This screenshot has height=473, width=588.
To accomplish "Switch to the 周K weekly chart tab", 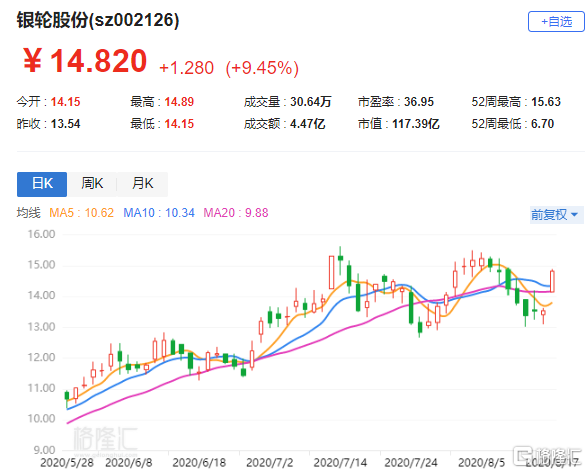I will coord(92,184).
